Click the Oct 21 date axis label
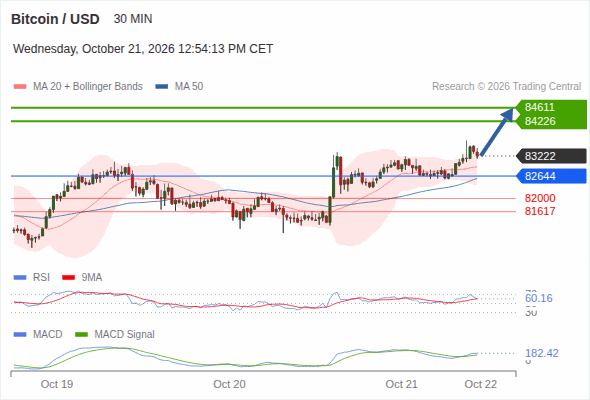590x400 pixels. 401,384
